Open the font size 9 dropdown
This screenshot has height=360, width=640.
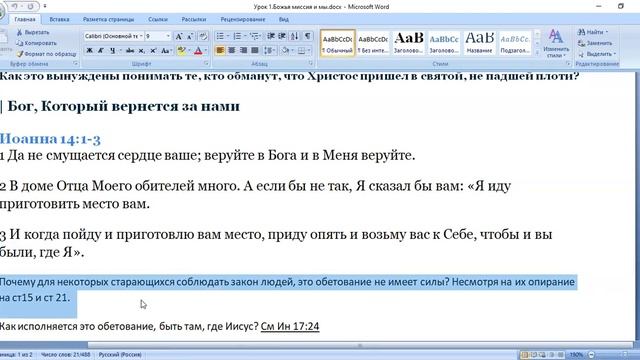[168, 36]
